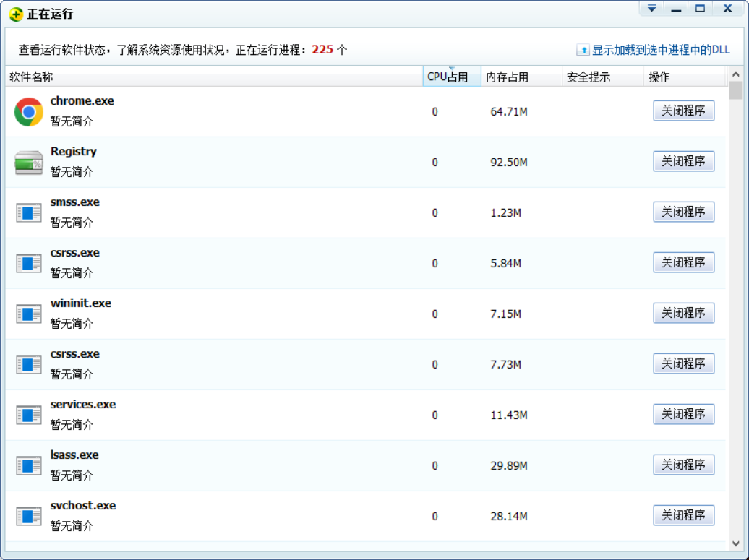The height and width of the screenshot is (560, 749).
Task: Click the Registry process icon
Action: 29,163
